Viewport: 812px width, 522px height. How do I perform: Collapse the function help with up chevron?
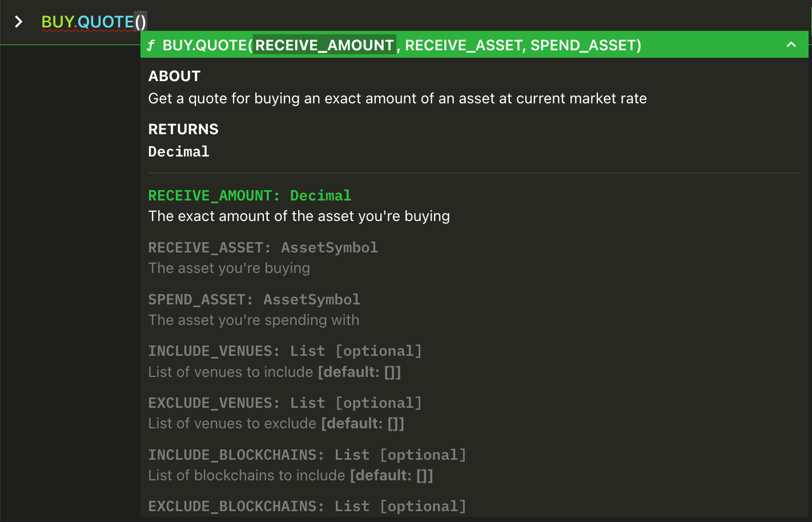coord(791,45)
